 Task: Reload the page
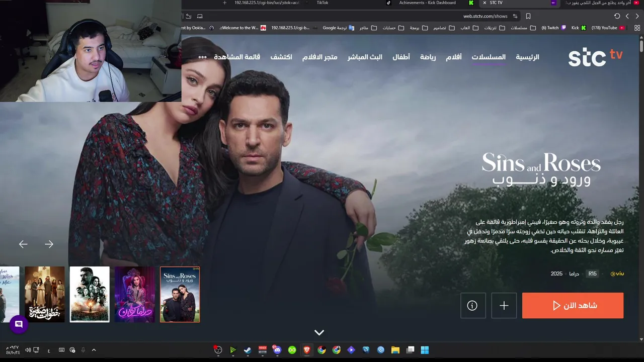point(617,16)
